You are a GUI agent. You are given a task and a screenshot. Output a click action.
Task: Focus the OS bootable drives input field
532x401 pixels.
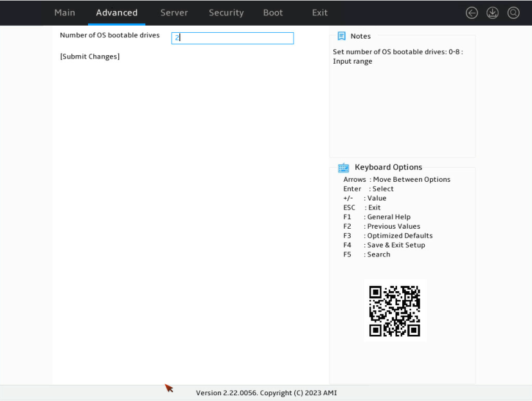[233, 38]
